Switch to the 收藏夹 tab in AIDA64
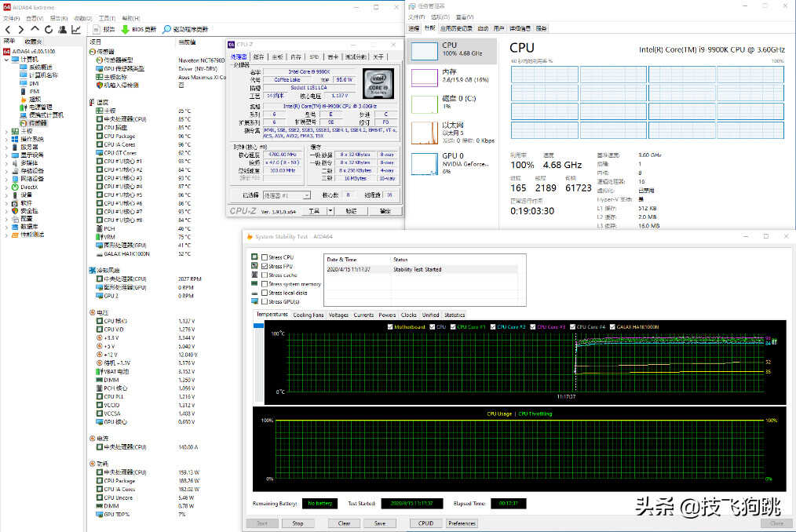 [x=34, y=41]
